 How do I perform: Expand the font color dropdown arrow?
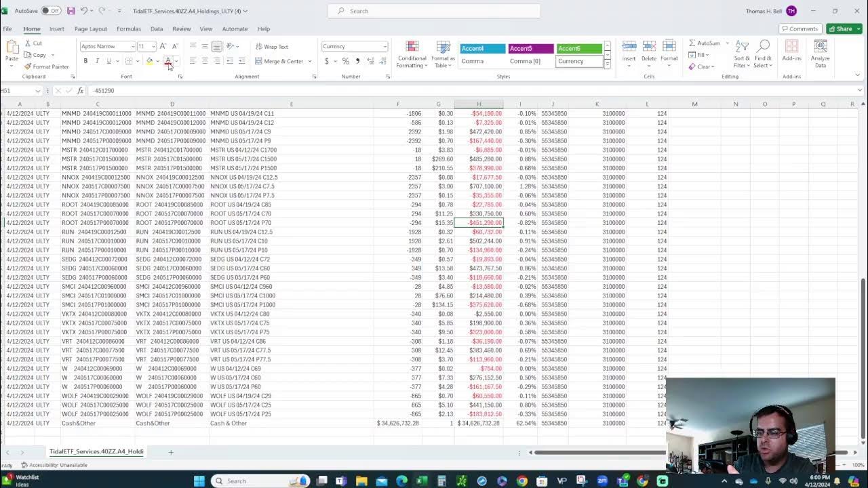coord(176,61)
